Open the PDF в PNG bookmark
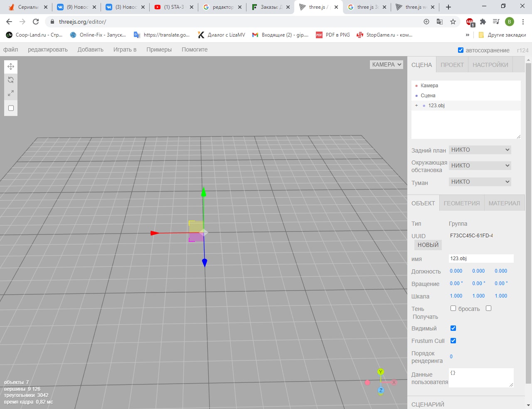This screenshot has width=532, height=409. tap(333, 35)
